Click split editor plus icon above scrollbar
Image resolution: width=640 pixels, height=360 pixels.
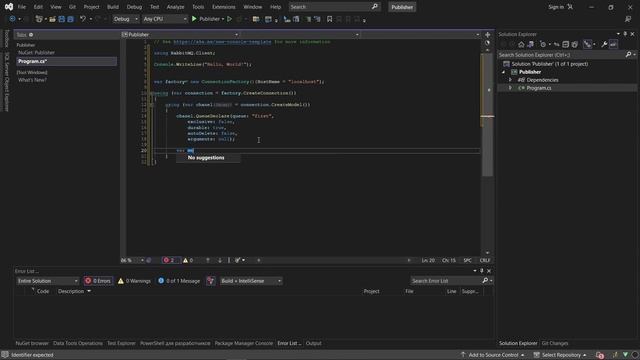click(x=487, y=35)
